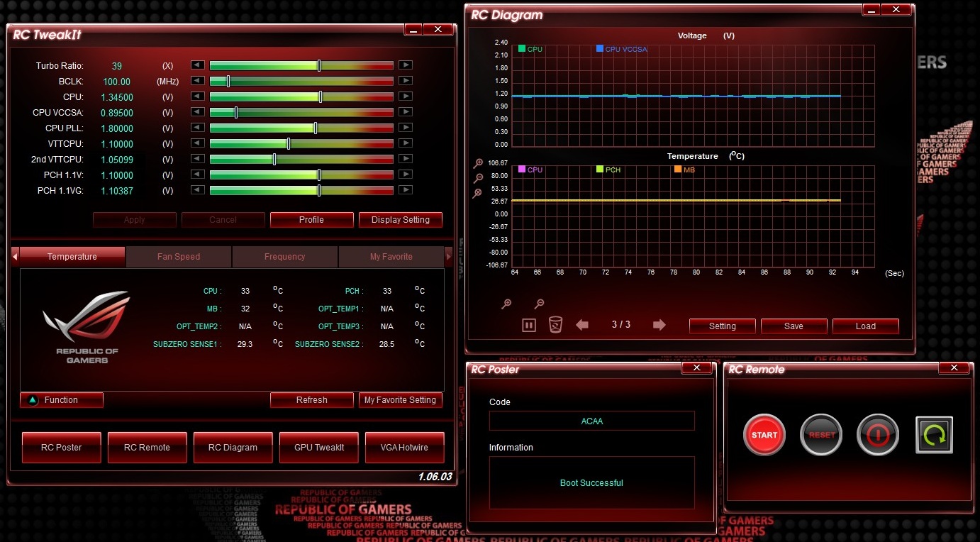Increase Turbo Ratio with right arrow
The width and height of the screenshot is (980, 542).
point(405,65)
